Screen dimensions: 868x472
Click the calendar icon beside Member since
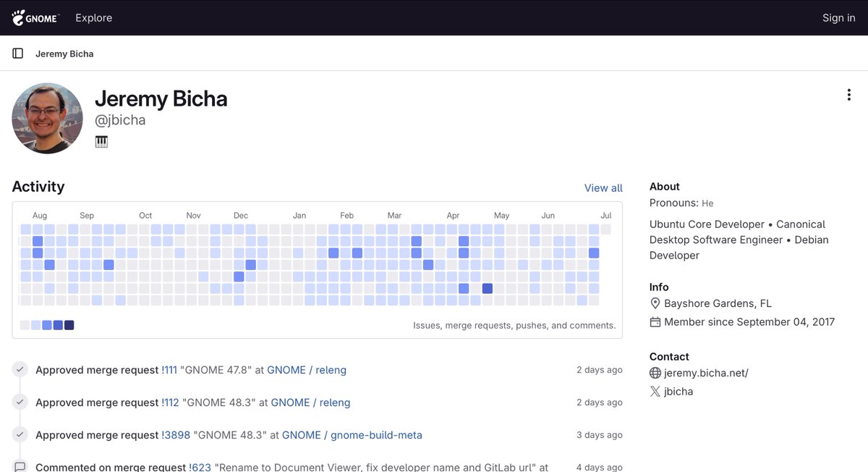click(655, 322)
